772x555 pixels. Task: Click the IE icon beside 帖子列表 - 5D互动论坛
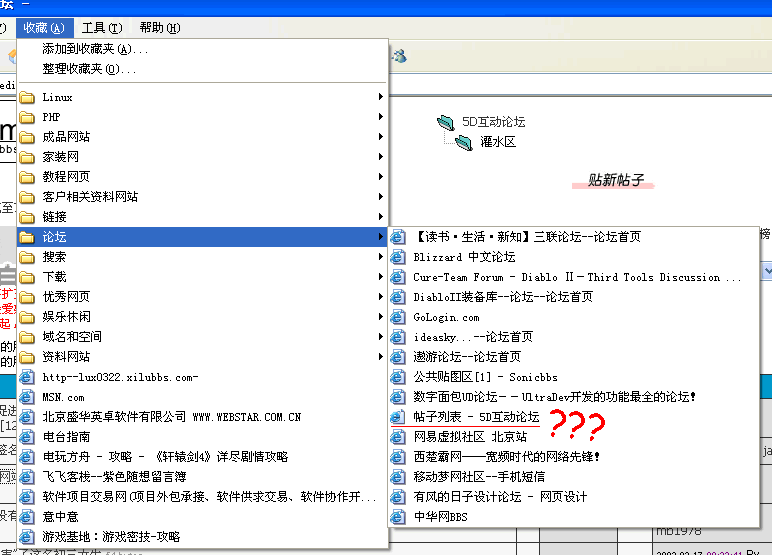pos(398,417)
